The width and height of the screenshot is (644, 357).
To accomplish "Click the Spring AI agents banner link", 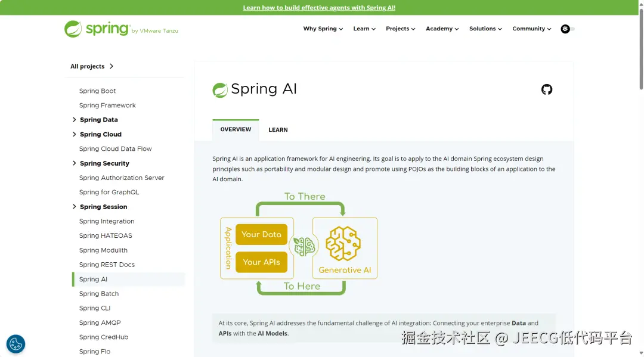I will (x=319, y=8).
